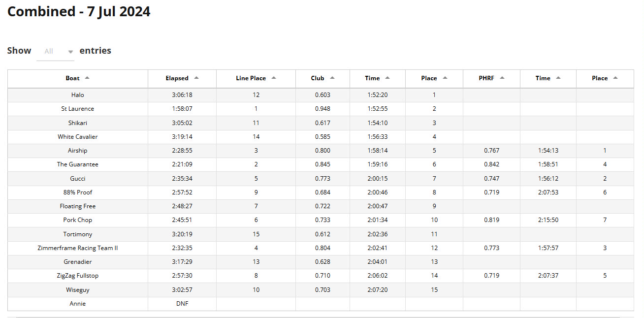Click the DNF entry for Annie

(182, 304)
